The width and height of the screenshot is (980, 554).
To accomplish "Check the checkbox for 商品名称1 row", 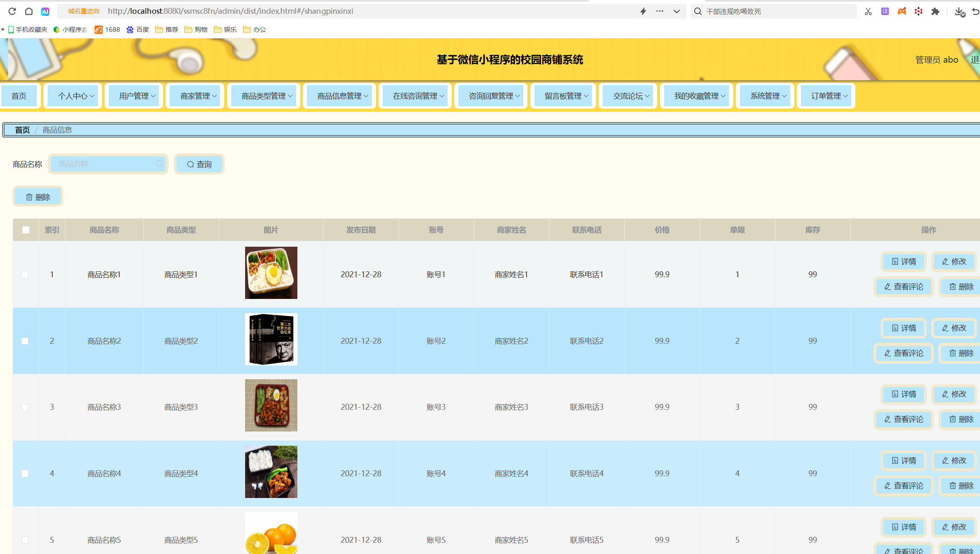I will pos(25,275).
